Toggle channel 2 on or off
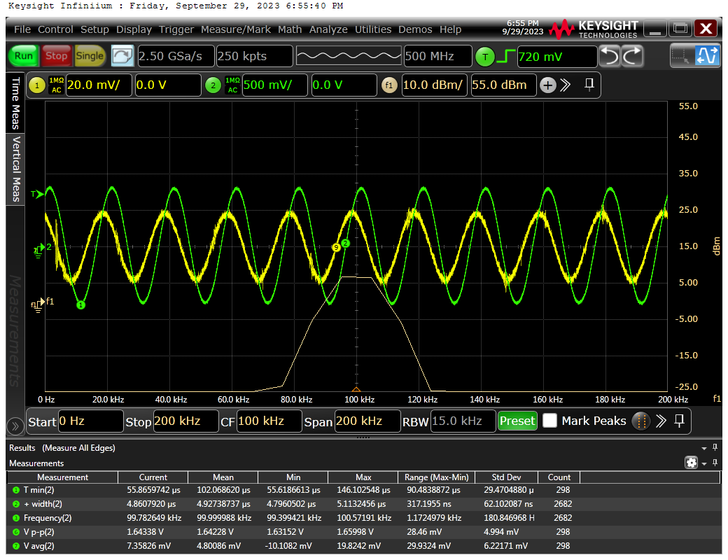The image size is (728, 560). click(213, 85)
